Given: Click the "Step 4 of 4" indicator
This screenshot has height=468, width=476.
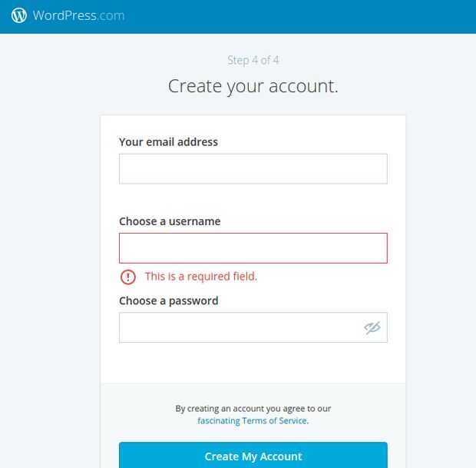Looking at the screenshot, I should tap(253, 60).
